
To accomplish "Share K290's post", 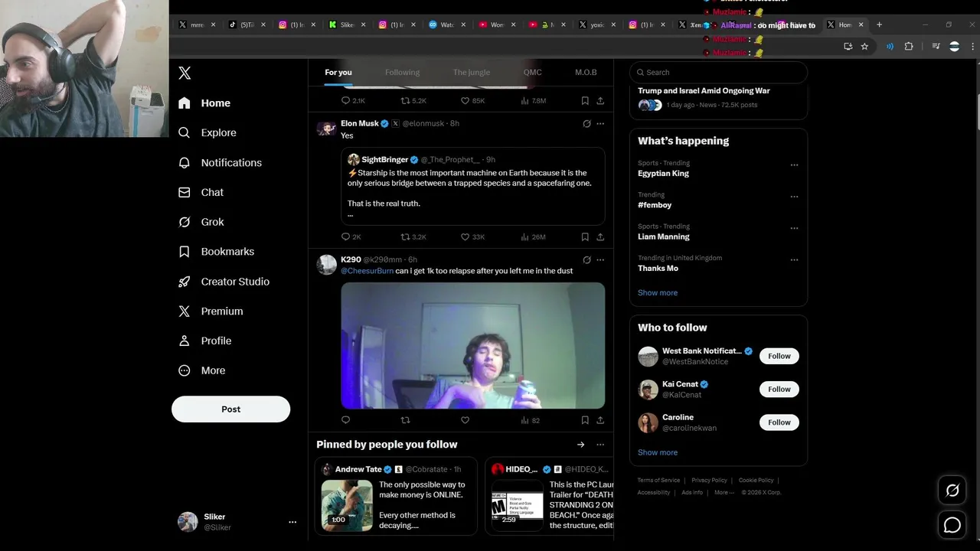I will [600, 420].
